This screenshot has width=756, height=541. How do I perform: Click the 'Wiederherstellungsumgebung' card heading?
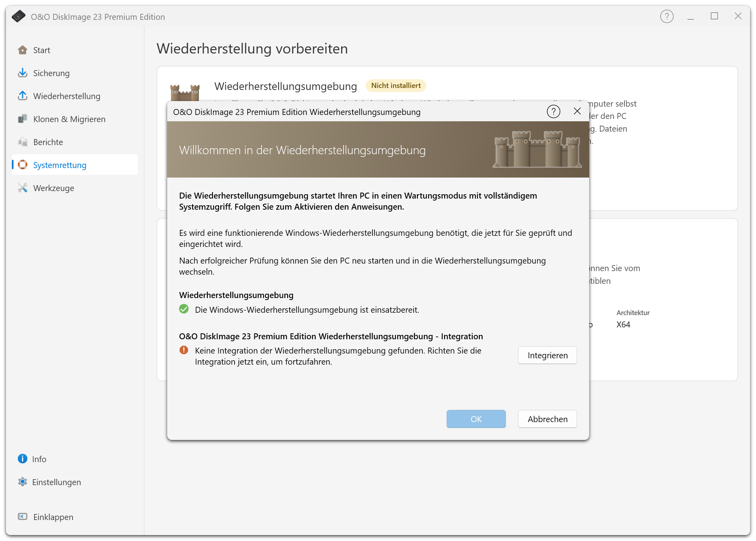point(286,86)
